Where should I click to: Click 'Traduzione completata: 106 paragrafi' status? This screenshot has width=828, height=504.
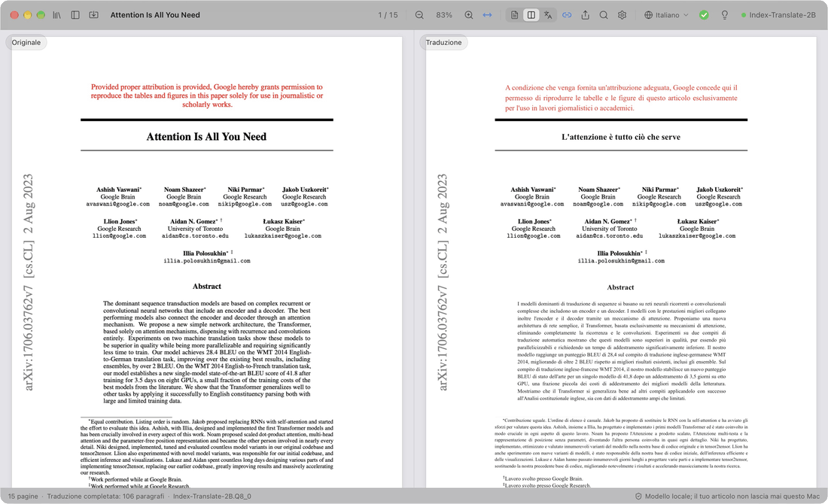(x=105, y=496)
